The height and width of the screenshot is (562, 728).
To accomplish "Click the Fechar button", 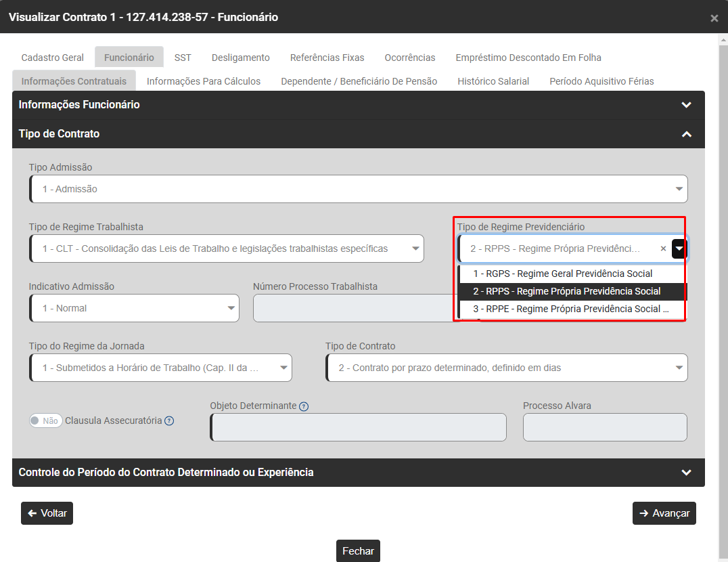I will click(x=358, y=551).
